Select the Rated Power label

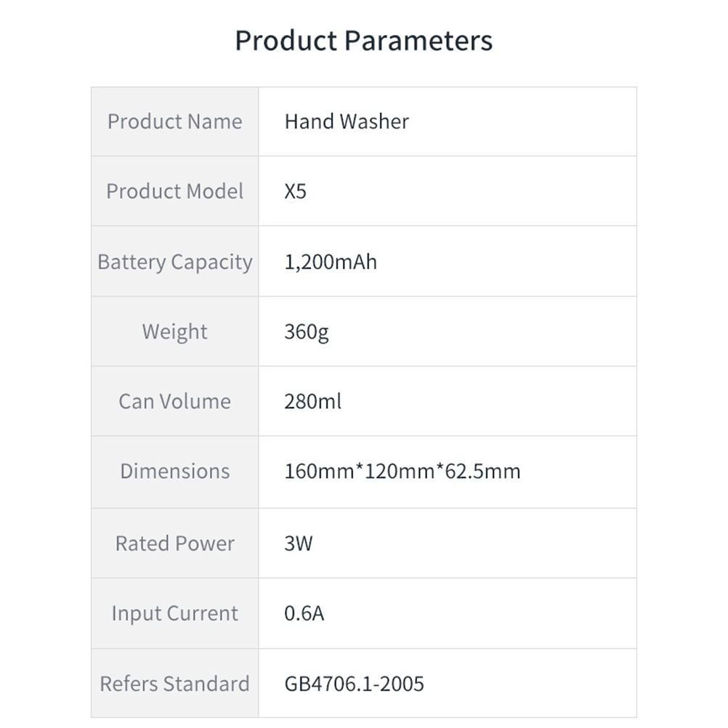point(174,543)
